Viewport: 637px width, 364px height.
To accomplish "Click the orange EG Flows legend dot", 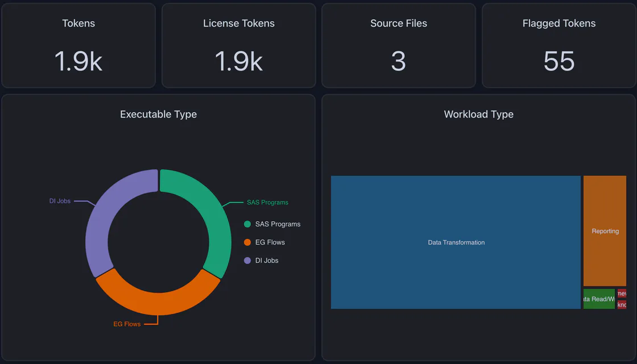I will 247,242.
